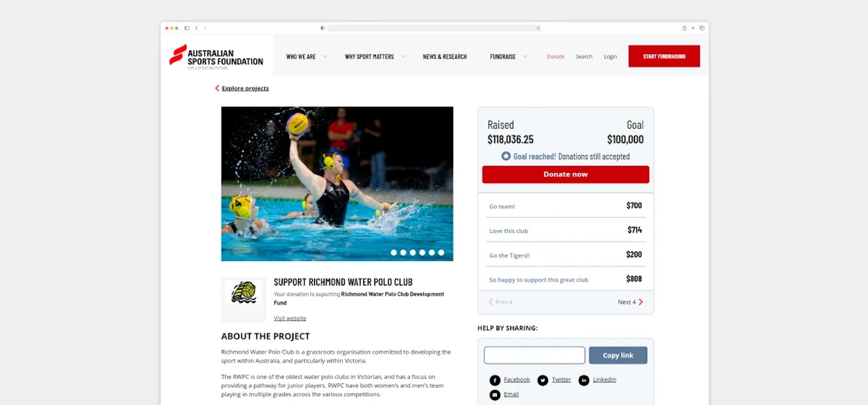Open new tab with plus icon
868x405 pixels.
click(693, 28)
